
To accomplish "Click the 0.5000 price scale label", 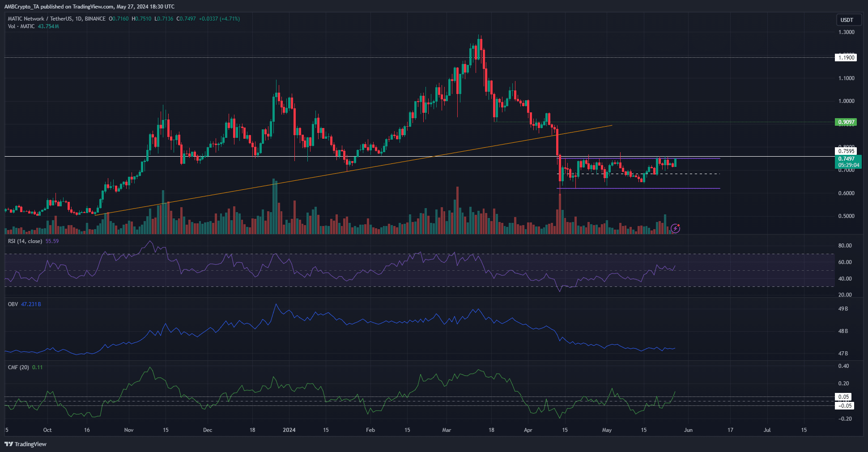I will [846, 216].
